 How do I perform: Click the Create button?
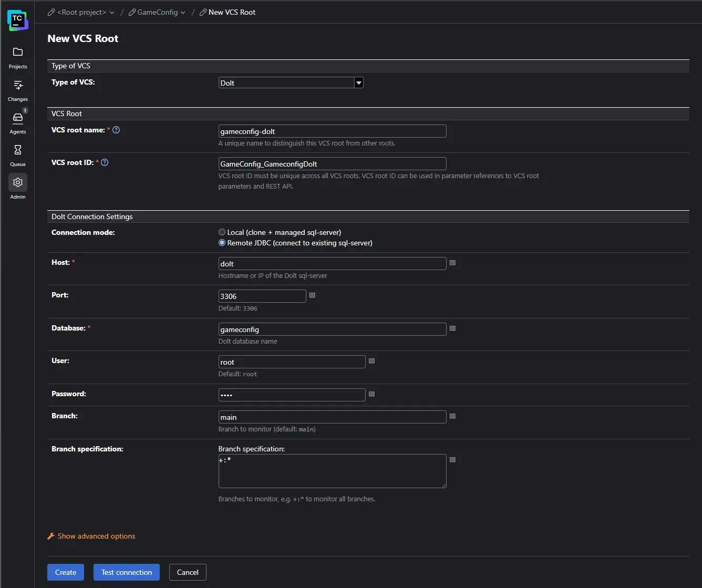[66, 572]
